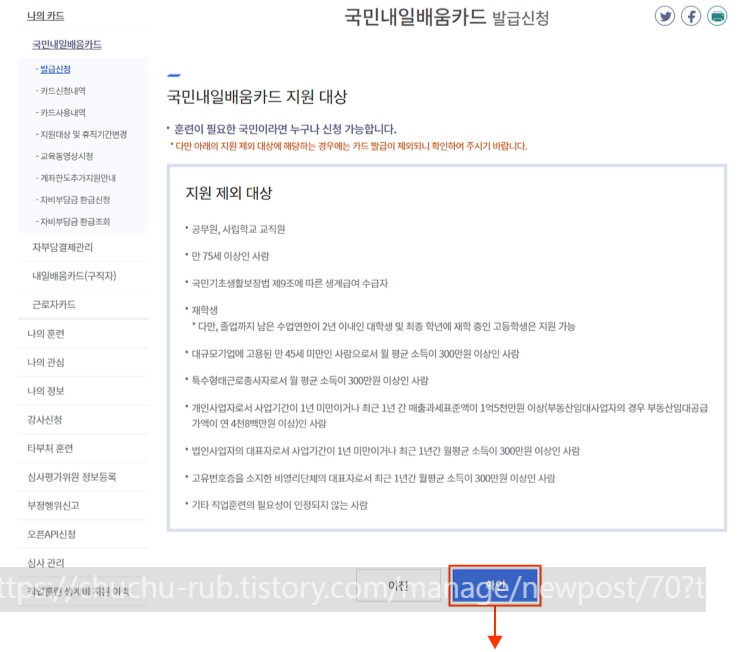Image resolution: width=746 pixels, height=652 pixels.
Task: Open 강사신청 menu
Action: point(45,420)
